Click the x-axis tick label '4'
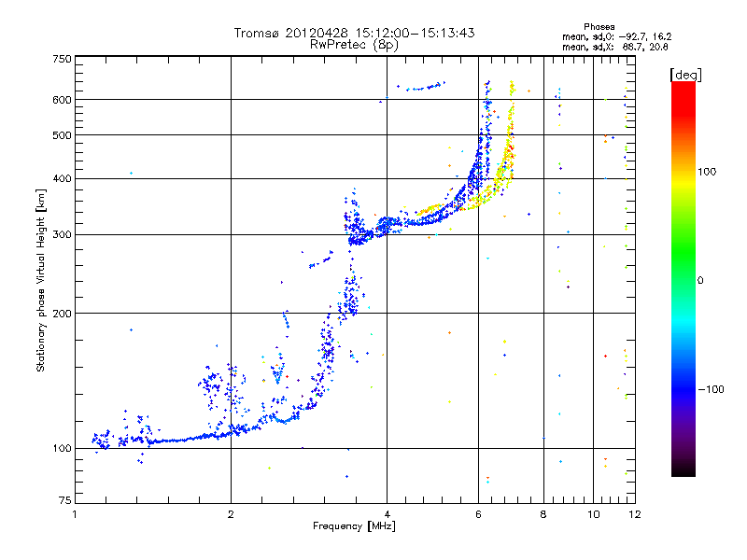 tap(387, 514)
